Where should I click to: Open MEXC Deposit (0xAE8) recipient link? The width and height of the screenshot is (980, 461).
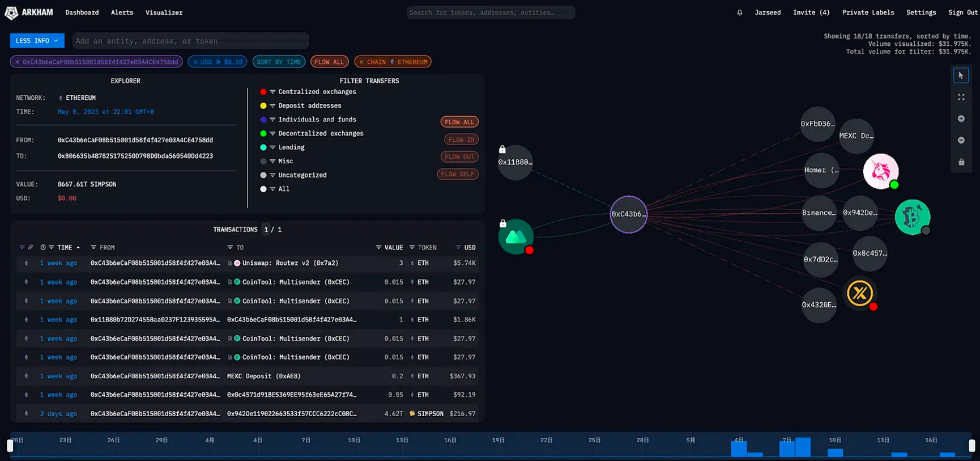(x=264, y=376)
